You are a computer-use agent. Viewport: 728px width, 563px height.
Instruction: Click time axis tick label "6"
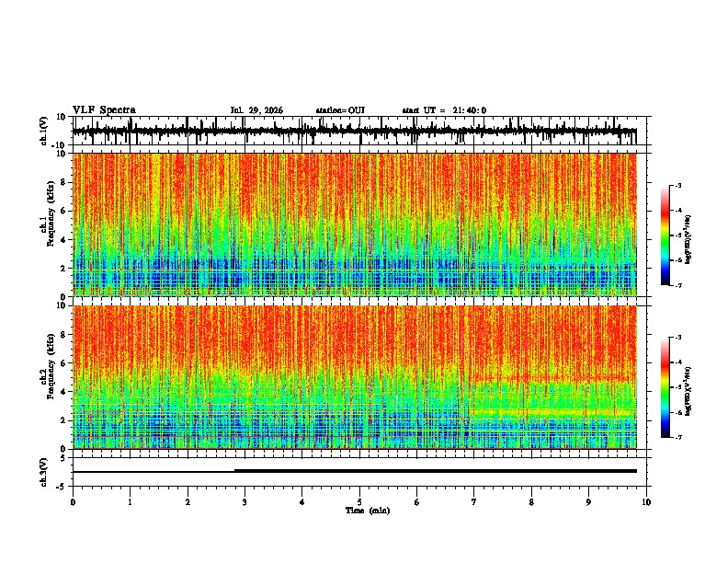[416, 502]
